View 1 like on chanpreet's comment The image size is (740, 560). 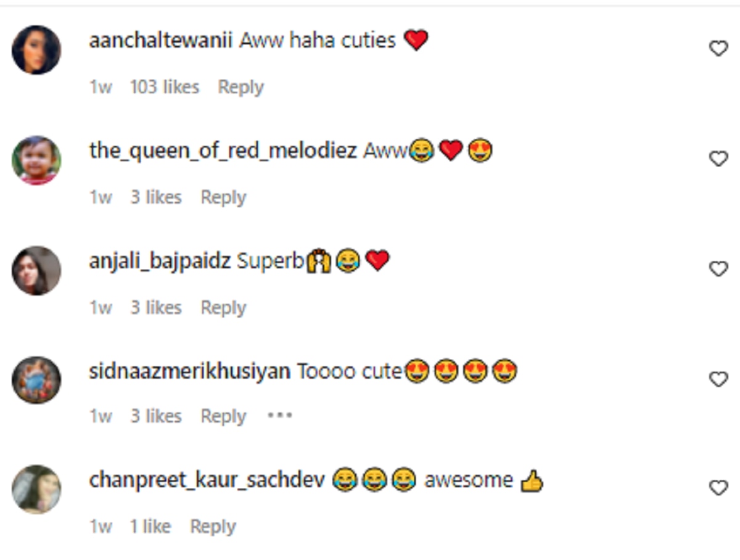coord(150,526)
